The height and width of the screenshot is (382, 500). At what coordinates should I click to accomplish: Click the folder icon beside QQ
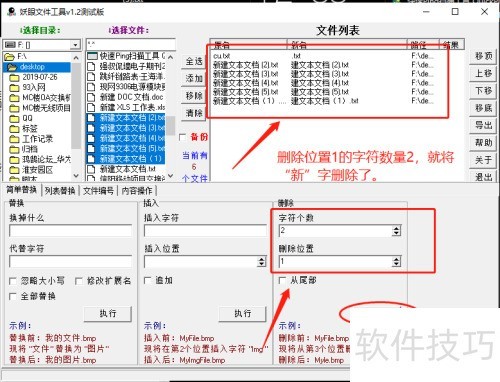[x=14, y=119]
